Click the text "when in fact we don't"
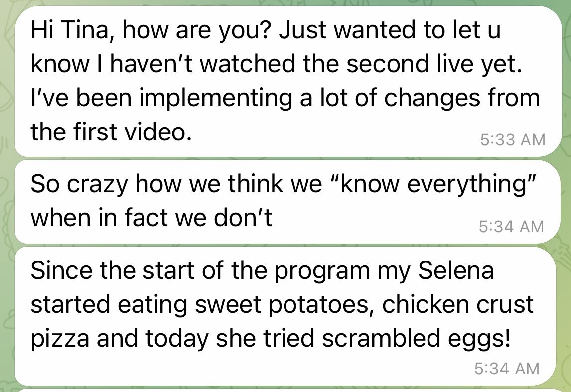This screenshot has width=571, height=392. [151, 218]
